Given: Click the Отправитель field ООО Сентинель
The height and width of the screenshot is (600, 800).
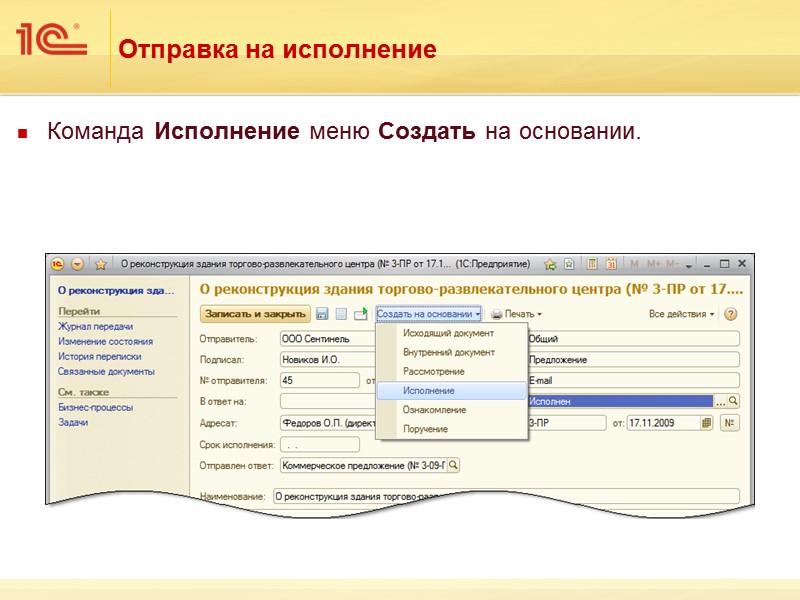Looking at the screenshot, I should click(x=328, y=339).
